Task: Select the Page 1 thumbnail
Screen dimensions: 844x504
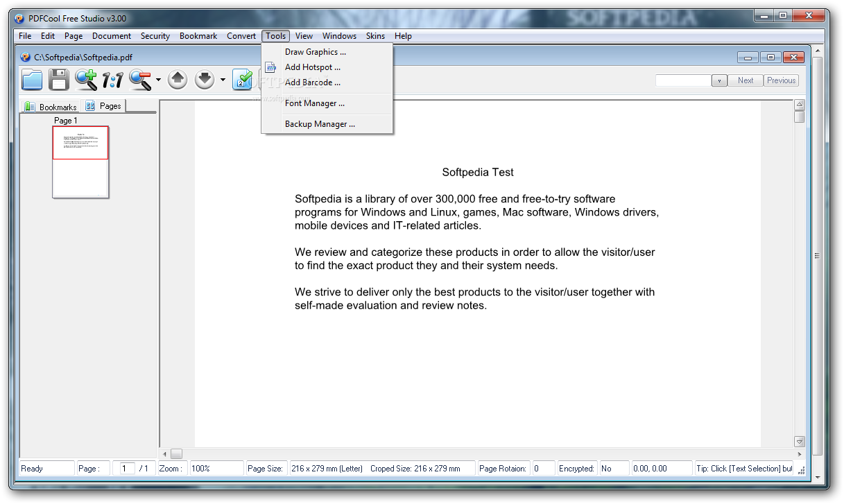Action: click(x=80, y=162)
